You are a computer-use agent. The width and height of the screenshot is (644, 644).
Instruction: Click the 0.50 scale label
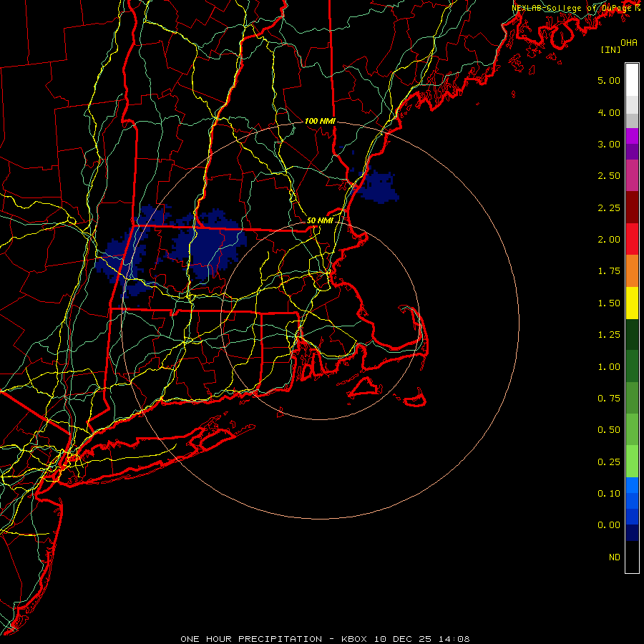tap(609, 430)
